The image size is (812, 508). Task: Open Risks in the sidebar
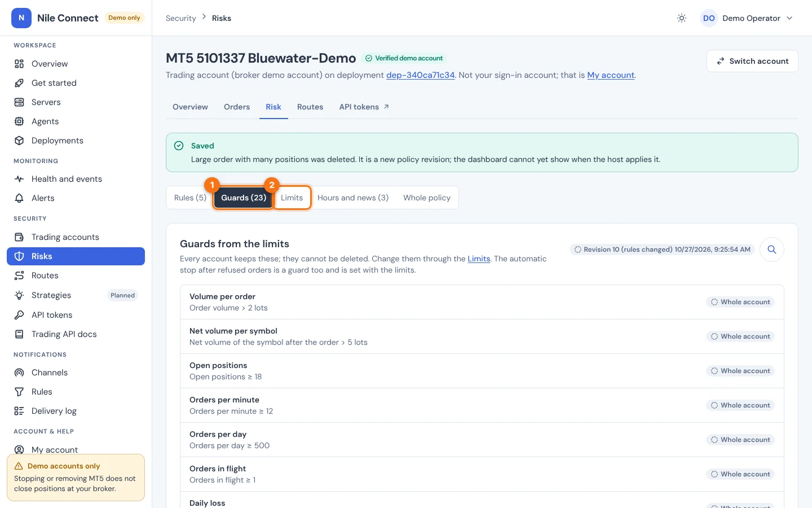coord(76,256)
